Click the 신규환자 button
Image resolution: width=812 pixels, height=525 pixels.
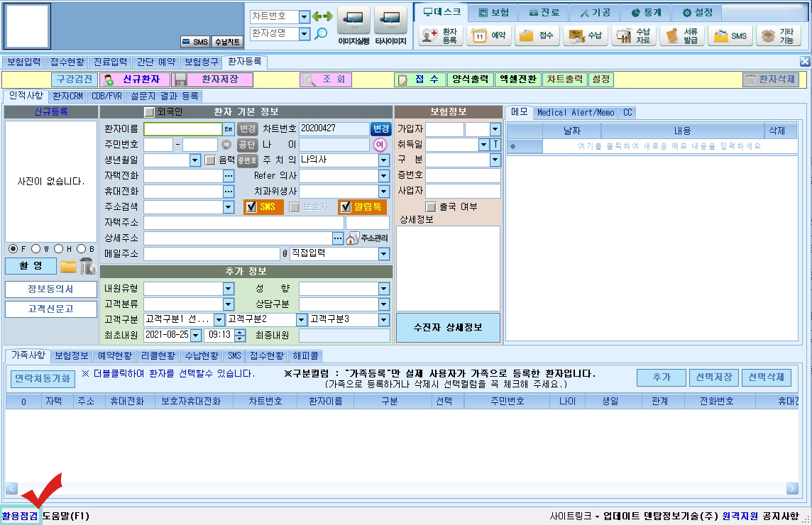pos(135,79)
